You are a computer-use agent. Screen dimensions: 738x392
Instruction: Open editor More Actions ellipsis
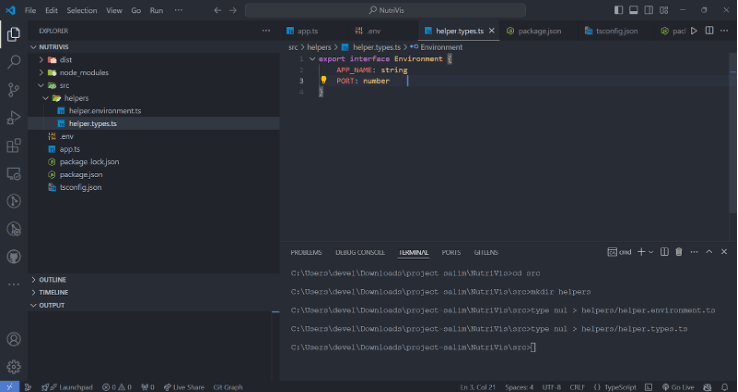[724, 31]
